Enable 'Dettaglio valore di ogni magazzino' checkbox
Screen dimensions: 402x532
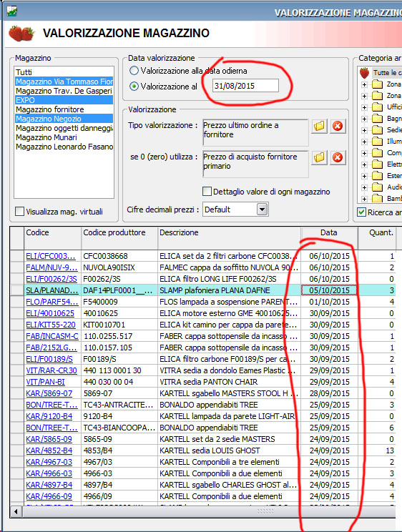click(x=207, y=192)
